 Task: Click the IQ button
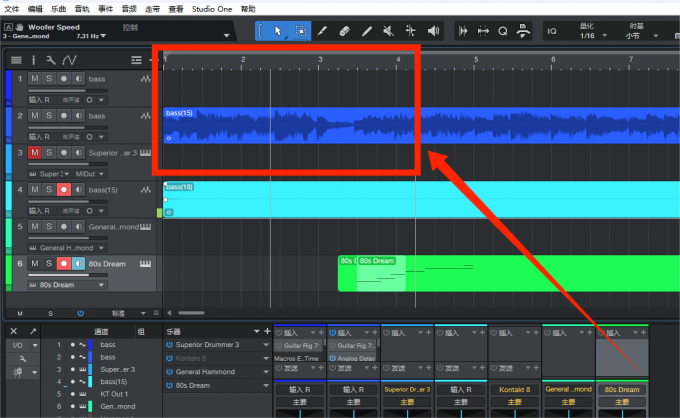pos(552,31)
